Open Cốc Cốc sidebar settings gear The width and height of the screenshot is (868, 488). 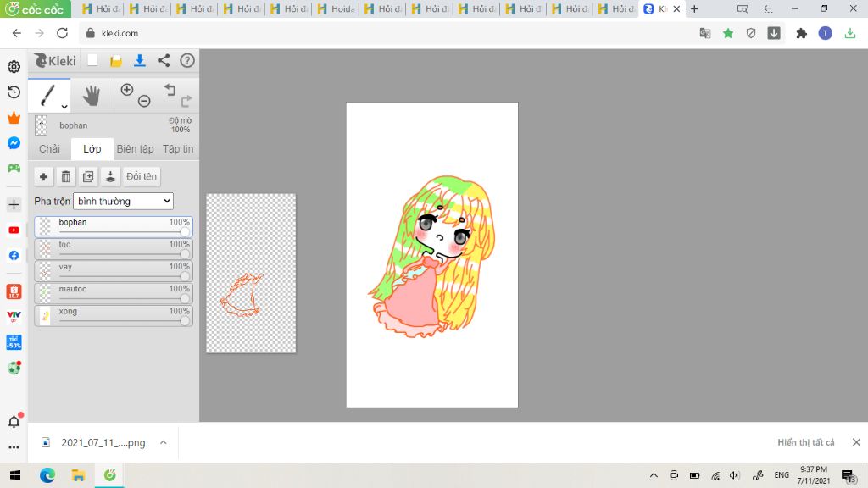point(14,66)
